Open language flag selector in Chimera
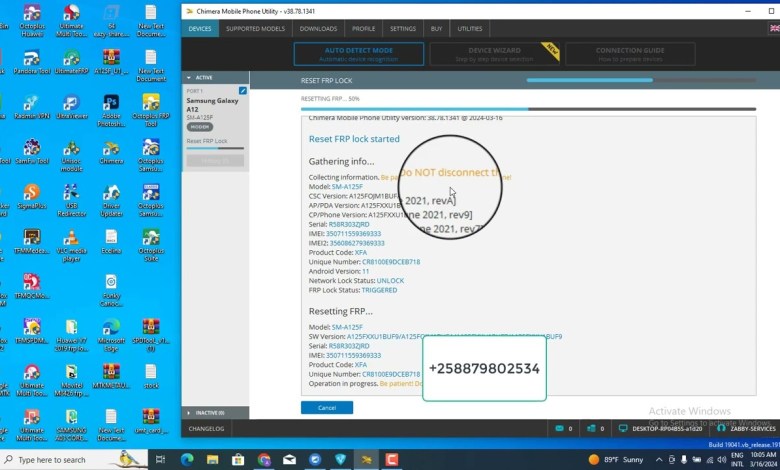Viewport: 780px width, 470px height. (x=774, y=28)
